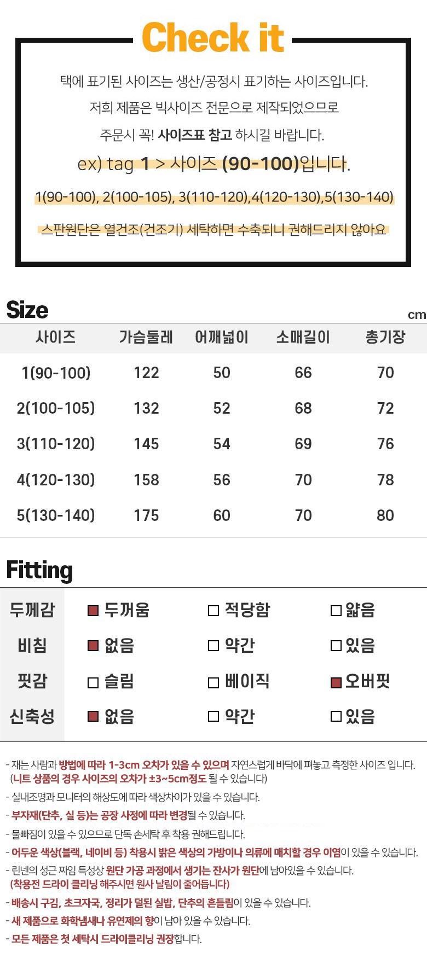The image size is (427, 980).
Task: Click the Check it heading
Action: 213,37
